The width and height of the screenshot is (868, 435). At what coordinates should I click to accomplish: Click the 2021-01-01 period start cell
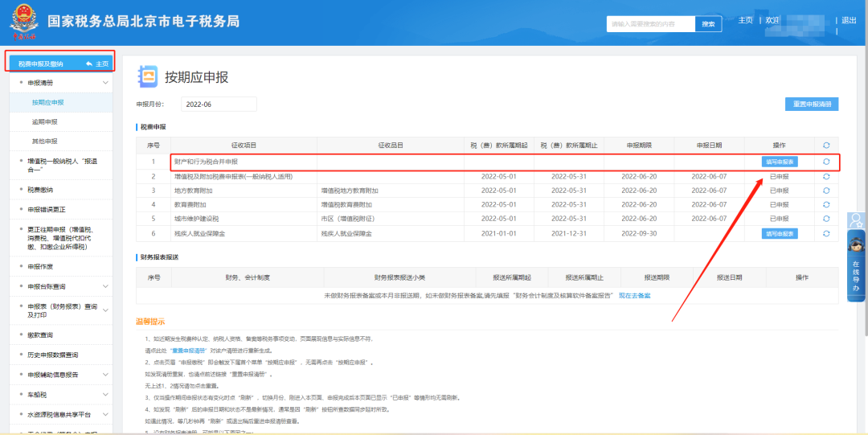[499, 233]
